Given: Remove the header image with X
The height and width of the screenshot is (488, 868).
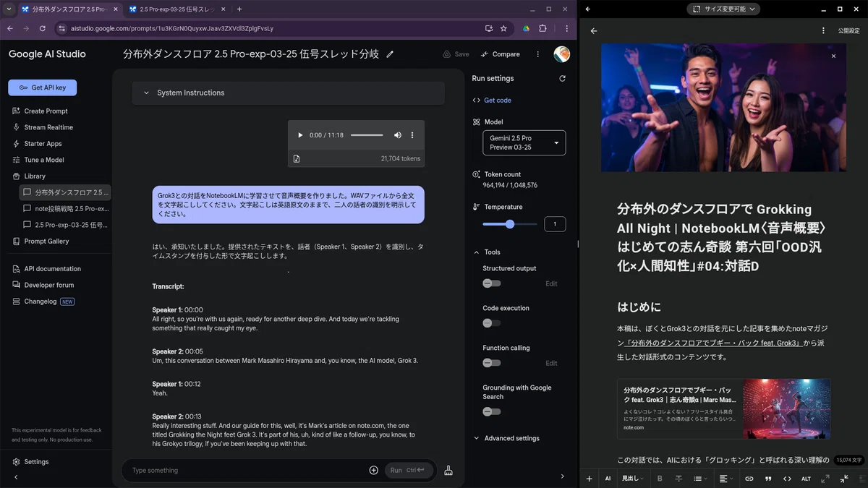Looking at the screenshot, I should pyautogui.click(x=833, y=56).
